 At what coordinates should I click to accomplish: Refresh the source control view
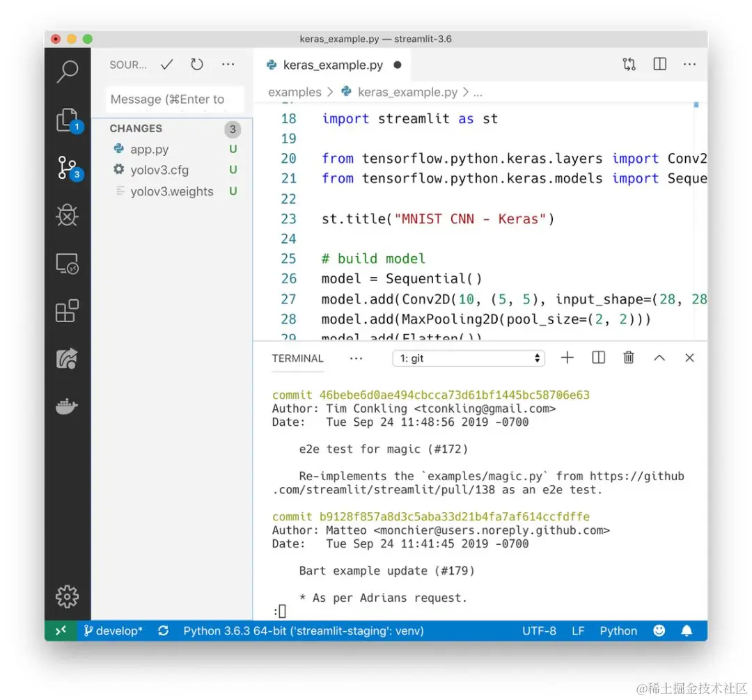coord(197,64)
